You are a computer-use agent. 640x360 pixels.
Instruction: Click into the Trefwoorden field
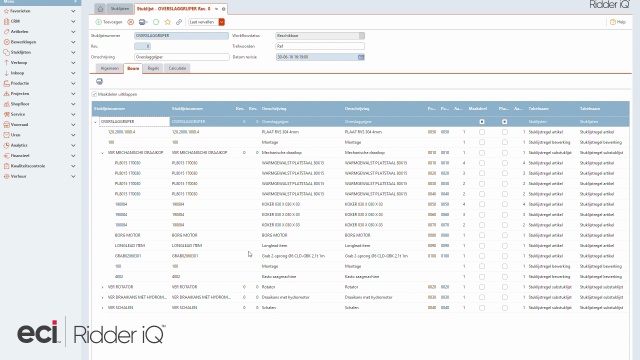pyautogui.click(x=320, y=47)
